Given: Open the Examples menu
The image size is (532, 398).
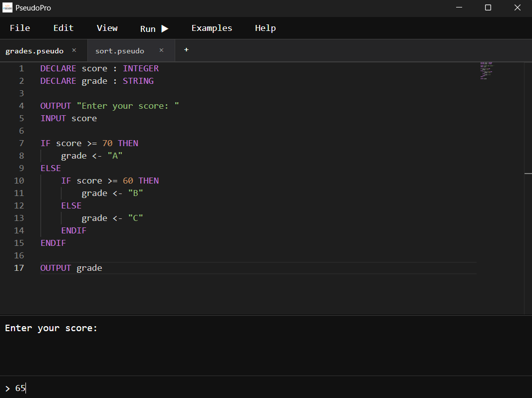Looking at the screenshot, I should 212,28.
